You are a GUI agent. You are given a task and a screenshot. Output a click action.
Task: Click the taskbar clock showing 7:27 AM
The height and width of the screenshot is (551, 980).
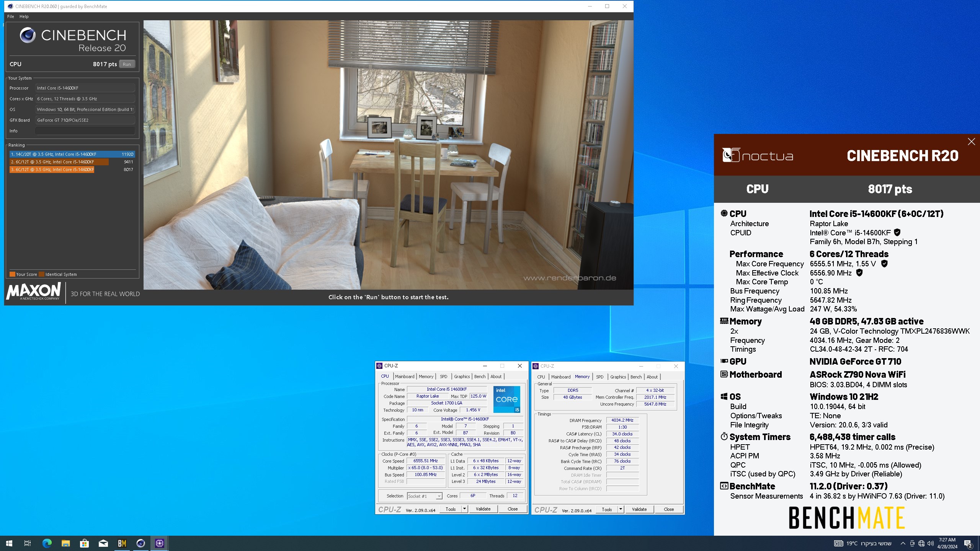947,543
